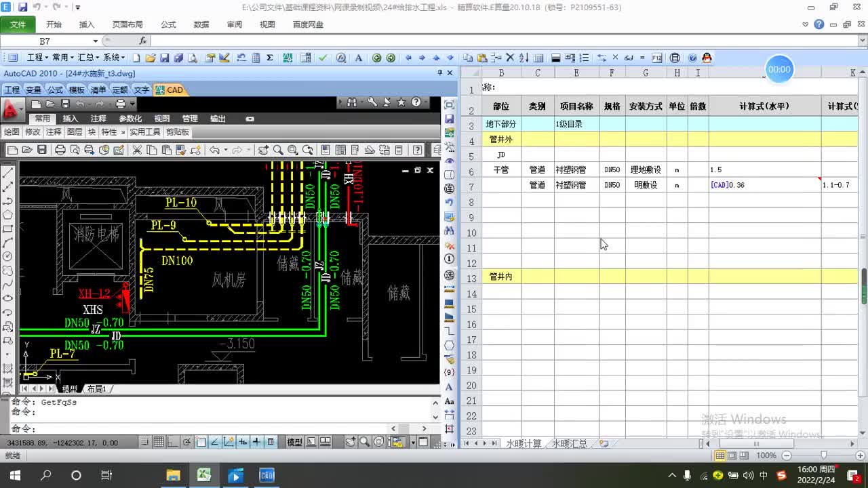The height and width of the screenshot is (488, 868).
Task: Expand the Name Box dropdown arrow
Action: tap(95, 41)
